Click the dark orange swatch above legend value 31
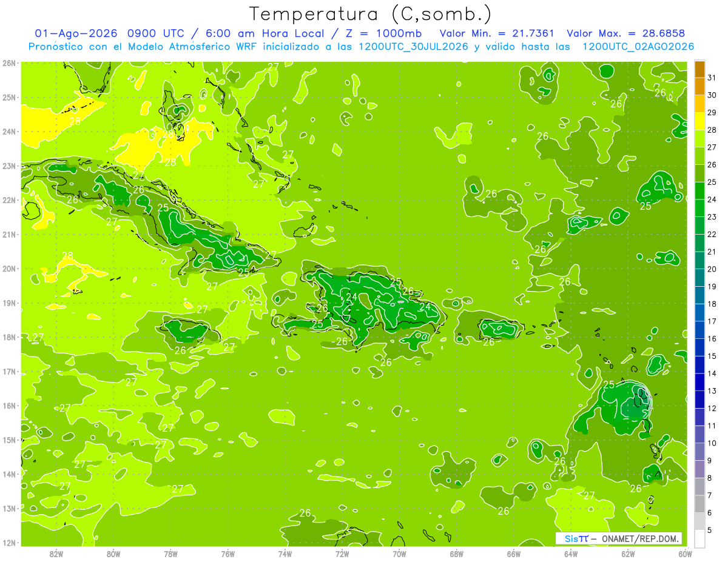 tap(700, 69)
